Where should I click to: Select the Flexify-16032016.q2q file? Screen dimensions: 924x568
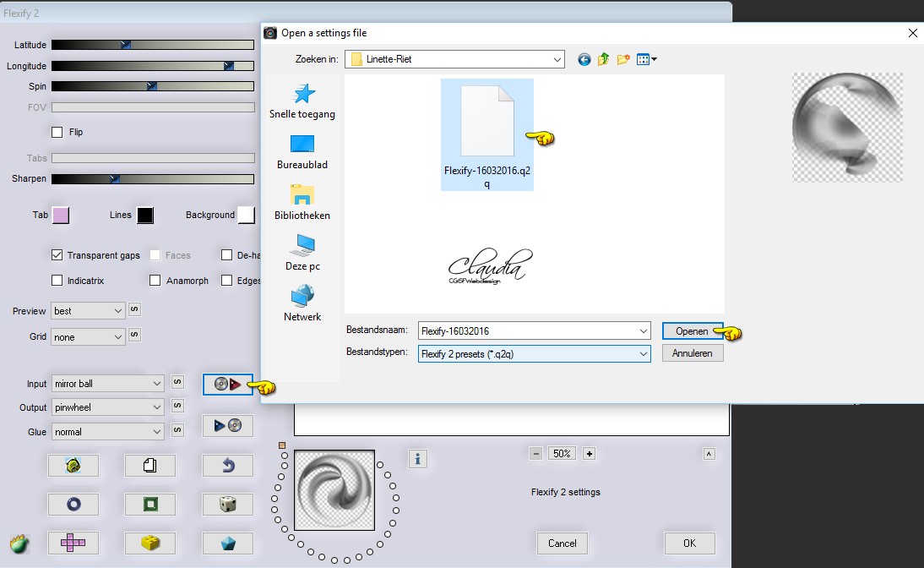487,135
